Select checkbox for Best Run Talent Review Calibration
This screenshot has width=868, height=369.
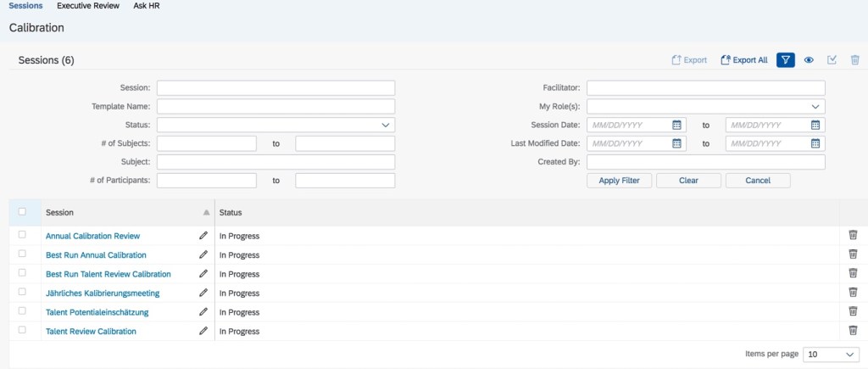click(x=22, y=274)
